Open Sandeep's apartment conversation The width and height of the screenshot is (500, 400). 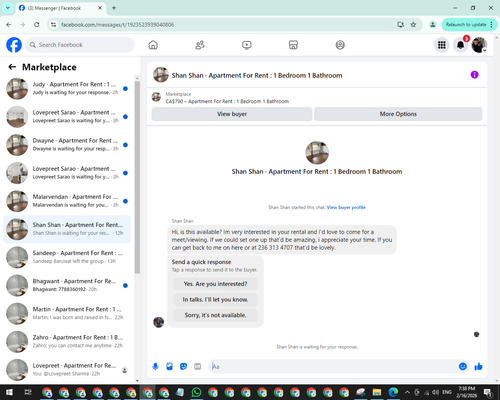pyautogui.click(x=67, y=257)
